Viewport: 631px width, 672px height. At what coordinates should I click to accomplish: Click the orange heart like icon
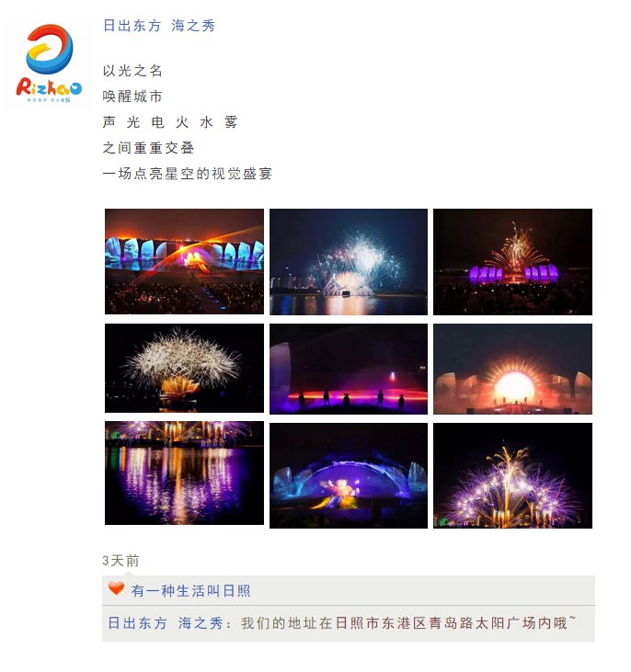click(x=116, y=588)
